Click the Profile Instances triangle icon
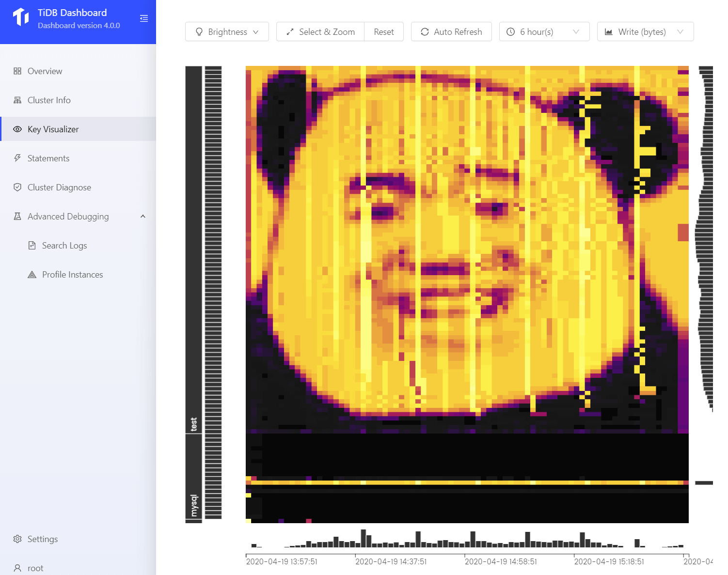The height and width of the screenshot is (575, 728). point(32,275)
